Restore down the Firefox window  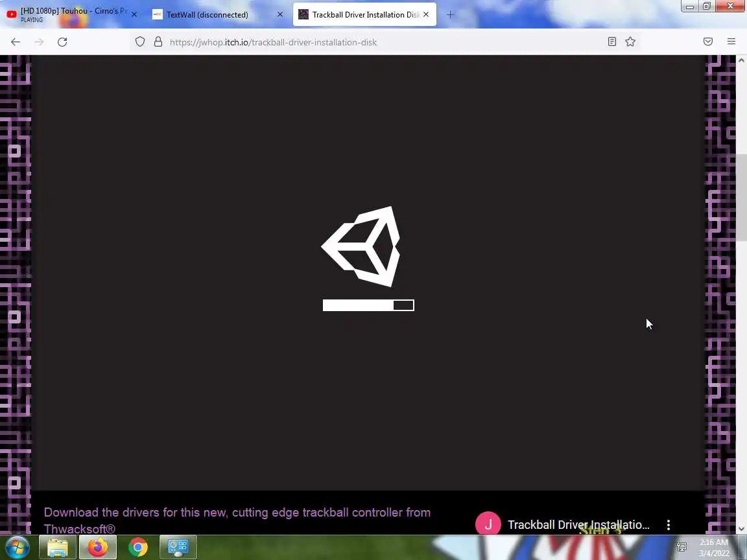click(707, 6)
